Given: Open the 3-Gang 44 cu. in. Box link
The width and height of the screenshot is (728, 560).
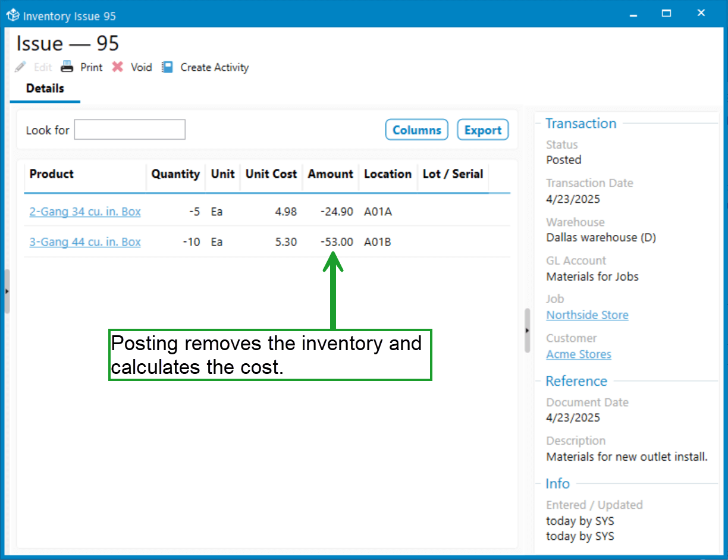Looking at the screenshot, I should [x=85, y=242].
